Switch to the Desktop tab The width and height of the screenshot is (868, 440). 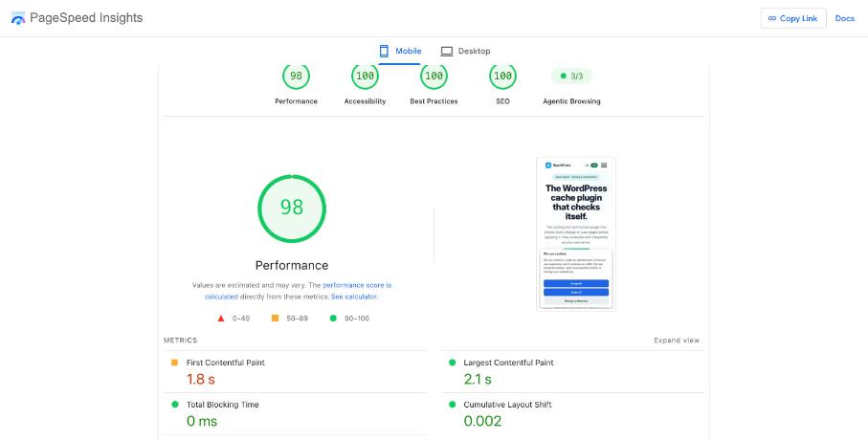(x=465, y=51)
